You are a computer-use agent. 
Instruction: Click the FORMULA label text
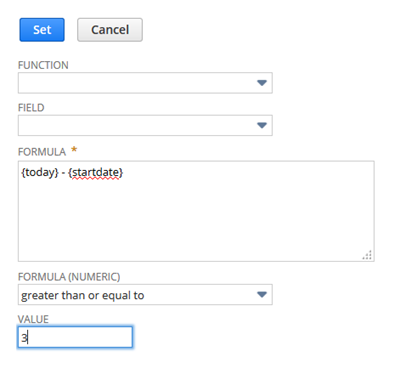42,152
